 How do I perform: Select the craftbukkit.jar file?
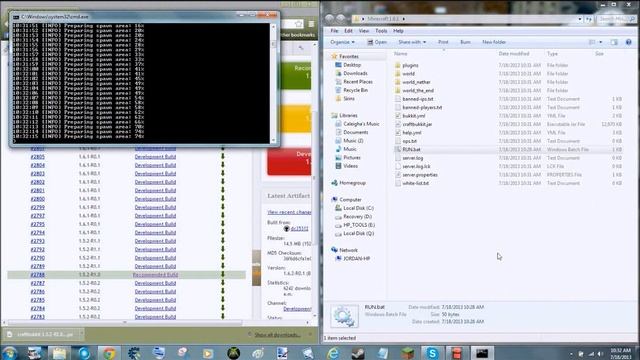coord(417,124)
